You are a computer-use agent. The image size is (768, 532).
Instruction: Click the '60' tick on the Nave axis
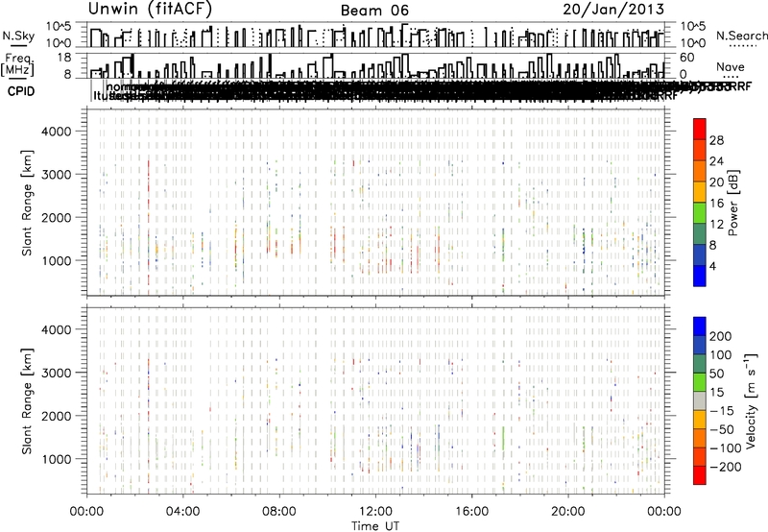click(687, 58)
